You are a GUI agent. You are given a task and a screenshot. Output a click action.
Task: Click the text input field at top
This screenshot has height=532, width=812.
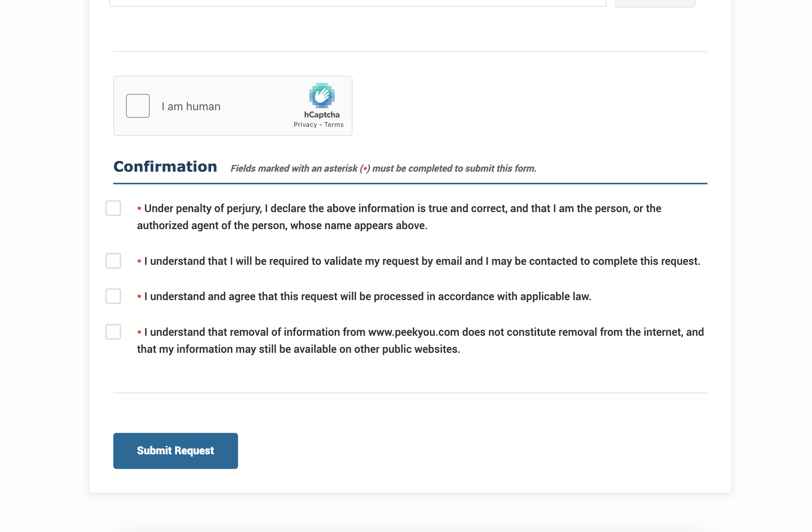pyautogui.click(x=358, y=3)
